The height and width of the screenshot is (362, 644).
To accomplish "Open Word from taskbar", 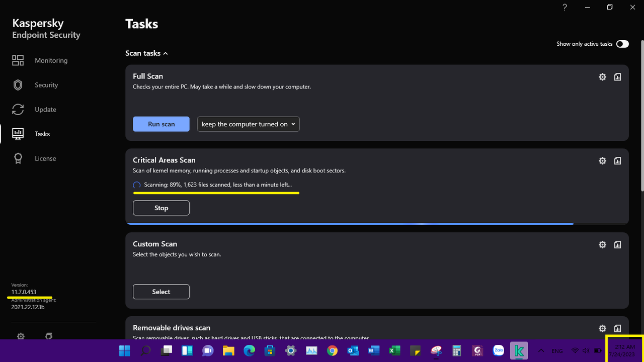I will click(x=373, y=350).
